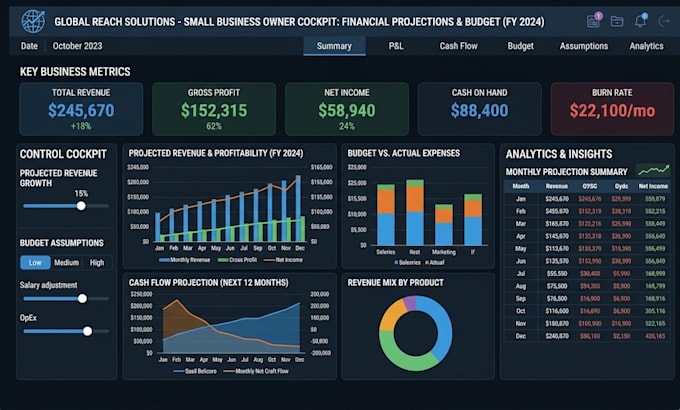
Task: Select the Oct row revenue $116,600
Action: tap(557, 311)
